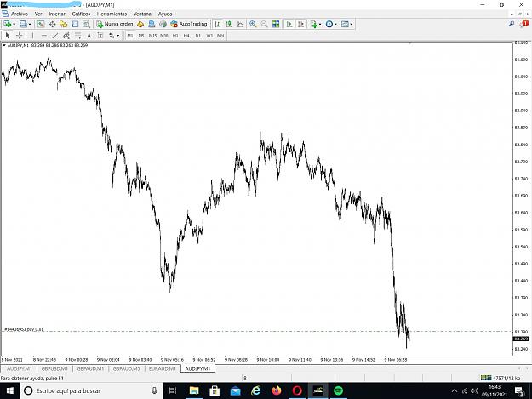532x399 pixels.
Task: Open the Strategy Tester
Action: [86, 24]
